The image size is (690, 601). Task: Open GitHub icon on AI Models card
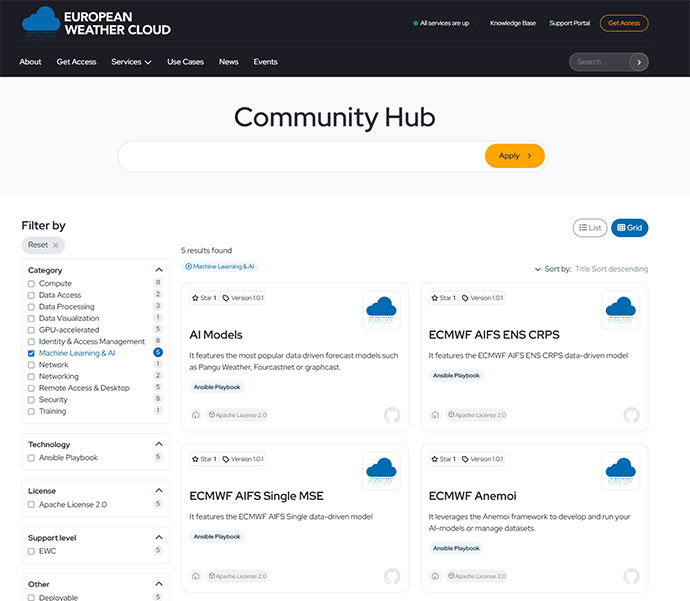(392, 415)
